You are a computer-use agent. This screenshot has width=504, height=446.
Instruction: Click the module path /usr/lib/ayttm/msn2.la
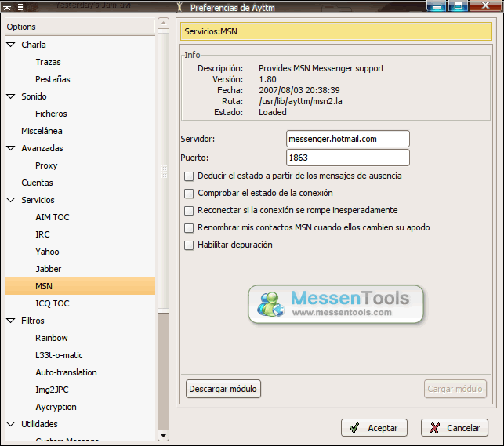point(300,101)
